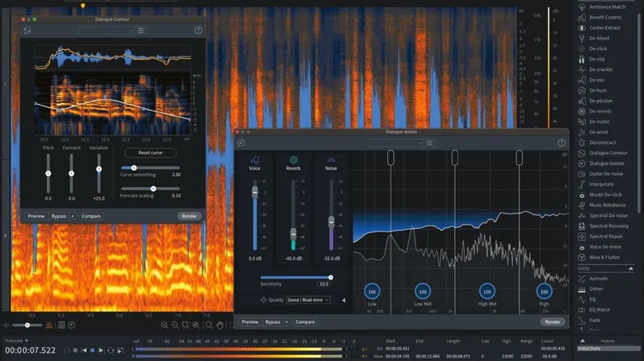Select Initial State in History
This screenshot has width=644, height=361.
coord(608,348)
